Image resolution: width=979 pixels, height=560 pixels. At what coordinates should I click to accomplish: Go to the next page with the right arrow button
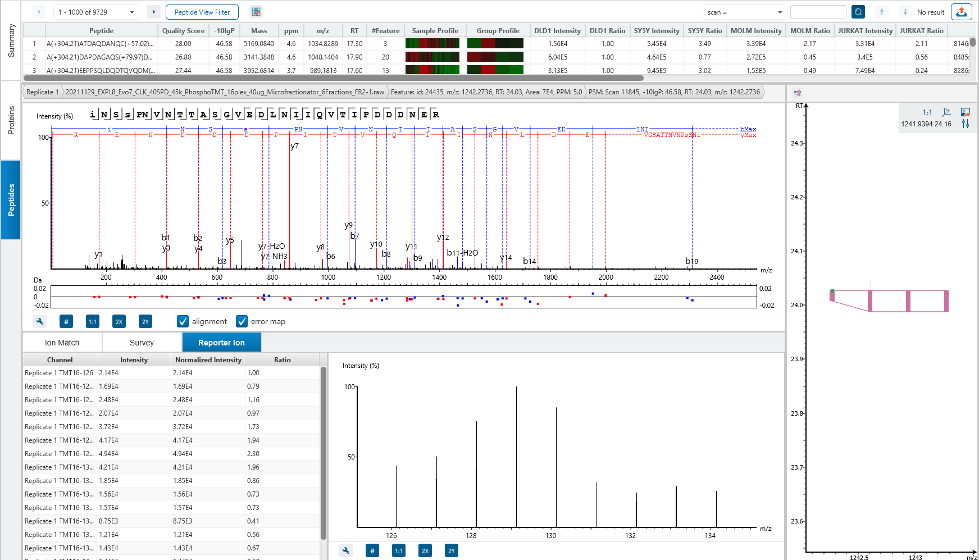(x=153, y=11)
